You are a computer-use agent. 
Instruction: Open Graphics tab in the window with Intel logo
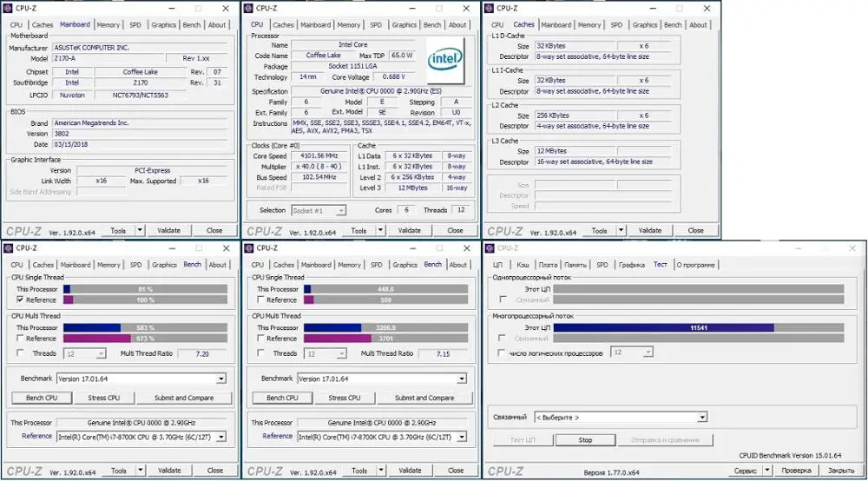click(404, 25)
